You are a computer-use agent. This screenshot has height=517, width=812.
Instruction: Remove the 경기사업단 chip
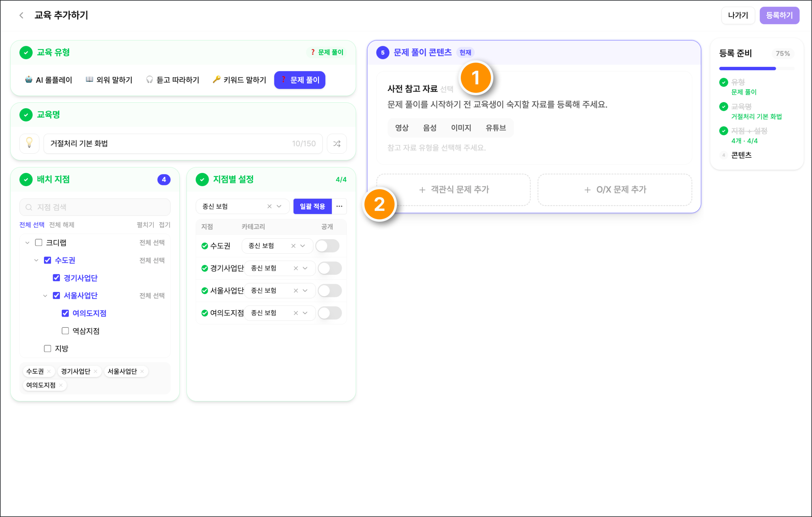[96, 371]
